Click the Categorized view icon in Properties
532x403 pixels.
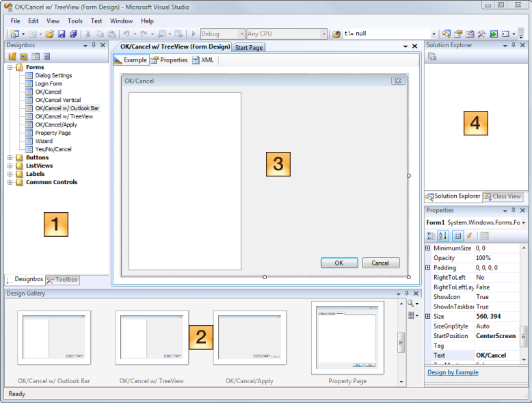click(431, 236)
